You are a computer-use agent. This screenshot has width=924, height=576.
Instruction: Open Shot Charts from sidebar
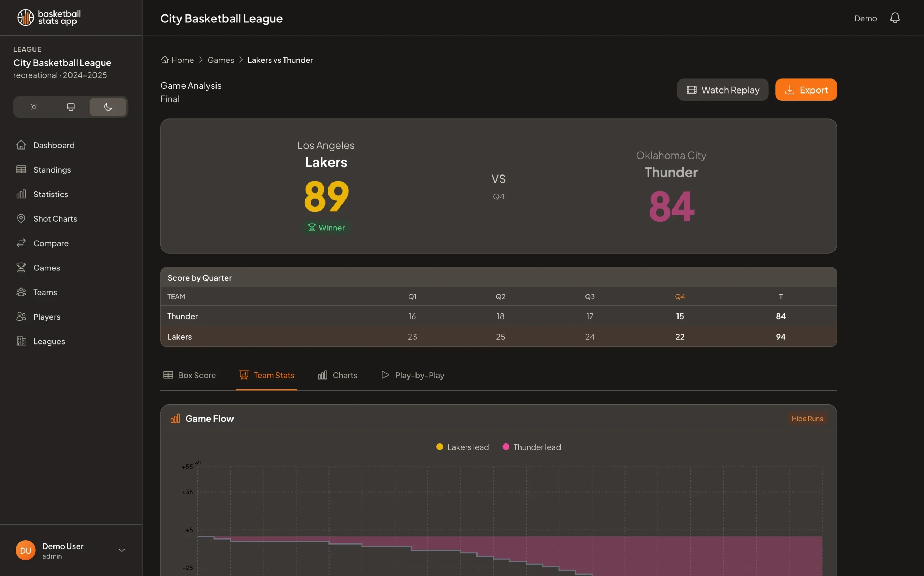click(x=55, y=219)
